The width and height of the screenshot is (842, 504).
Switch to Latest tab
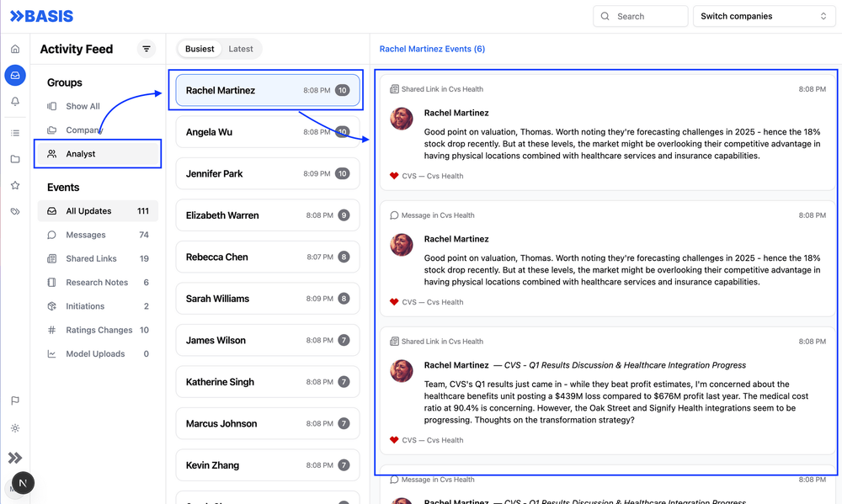tap(241, 49)
